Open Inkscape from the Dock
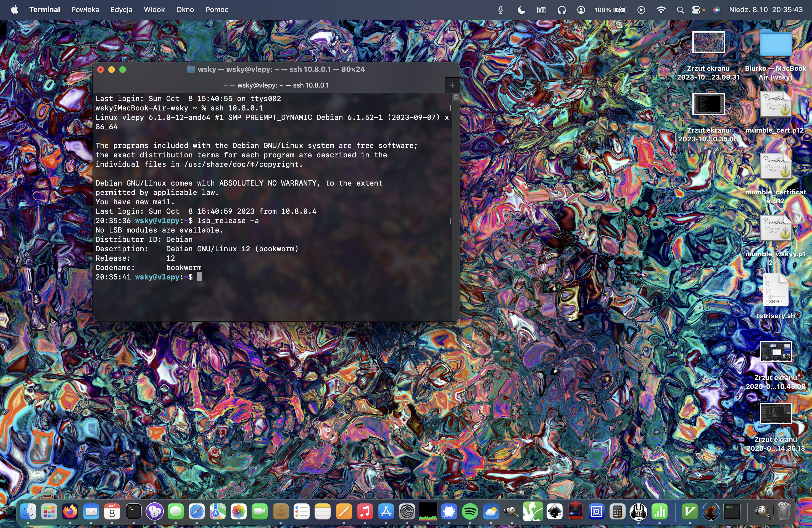812x528 pixels. tap(554, 512)
